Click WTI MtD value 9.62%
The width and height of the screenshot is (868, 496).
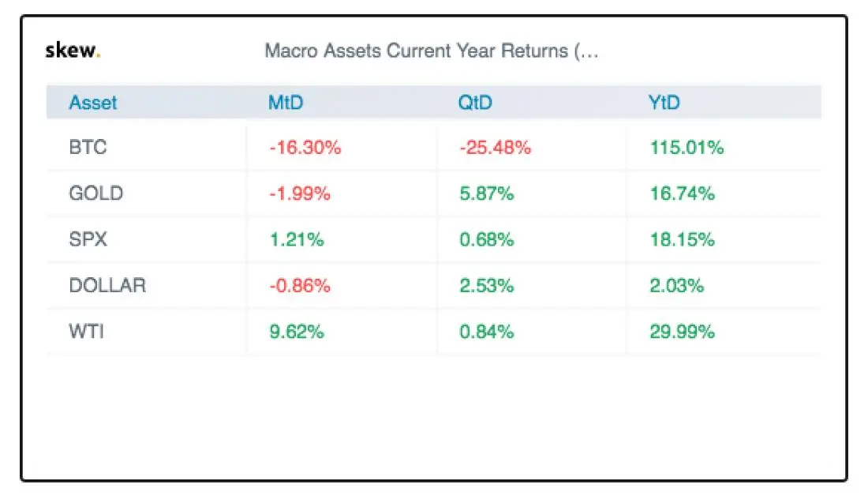pyautogui.click(x=297, y=331)
